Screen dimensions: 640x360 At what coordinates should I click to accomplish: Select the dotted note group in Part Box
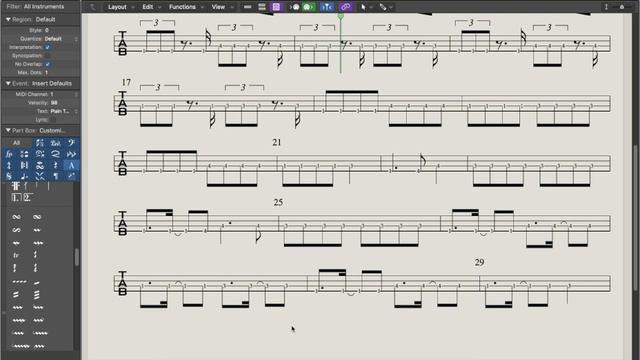click(x=24, y=176)
